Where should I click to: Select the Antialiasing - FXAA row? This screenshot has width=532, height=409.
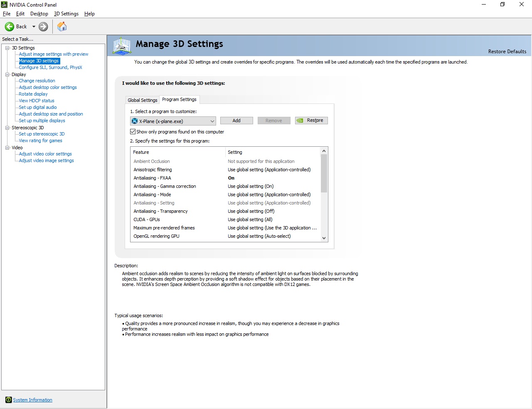[225, 178]
